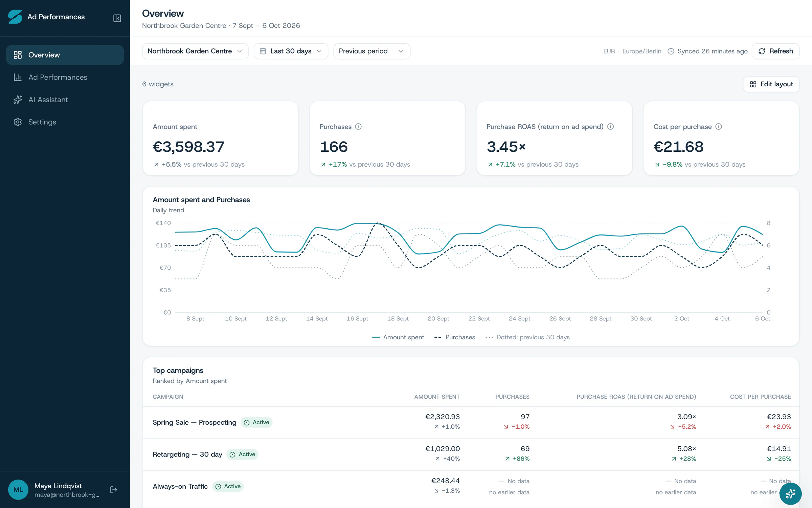Open the floating AI assistant sparkle button

790,494
